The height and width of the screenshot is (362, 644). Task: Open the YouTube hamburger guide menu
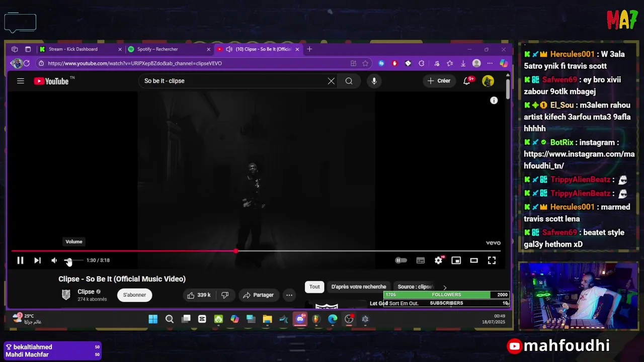[x=21, y=81]
